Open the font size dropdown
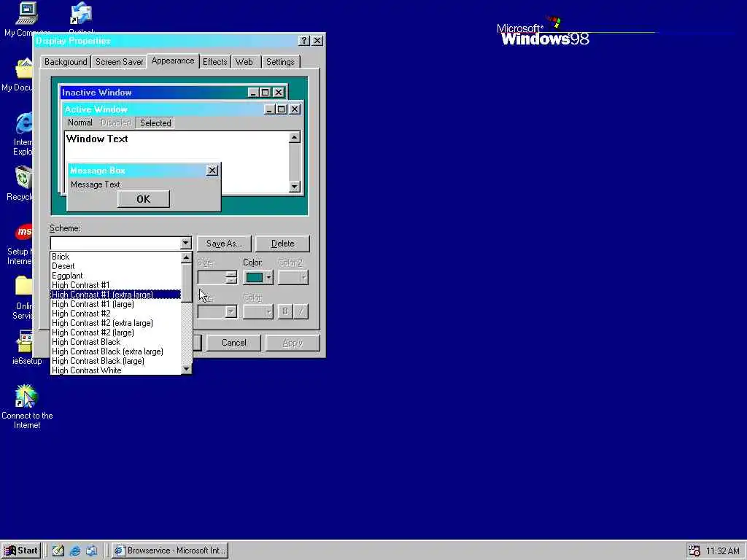Image resolution: width=747 pixels, height=560 pixels. pyautogui.click(x=231, y=312)
